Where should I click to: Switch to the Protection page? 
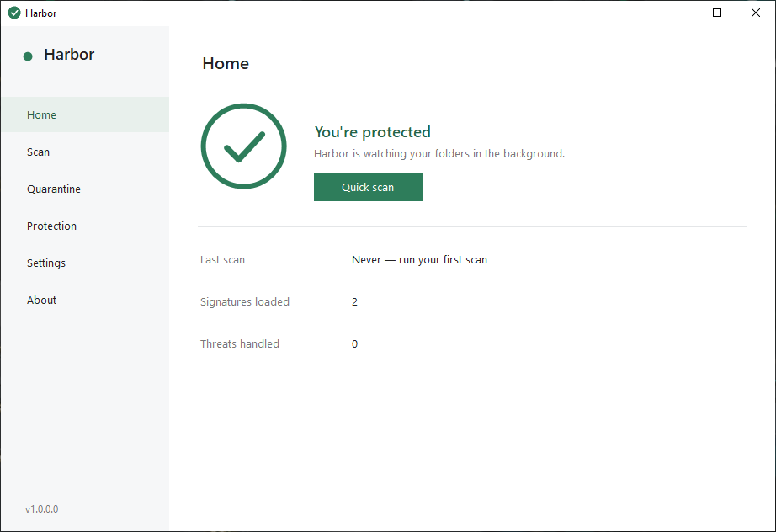(85, 226)
